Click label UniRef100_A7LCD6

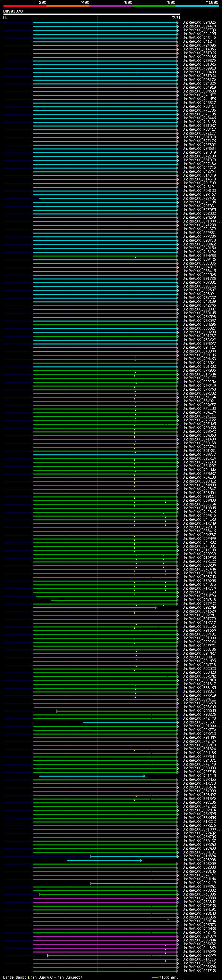click(x=199, y=110)
